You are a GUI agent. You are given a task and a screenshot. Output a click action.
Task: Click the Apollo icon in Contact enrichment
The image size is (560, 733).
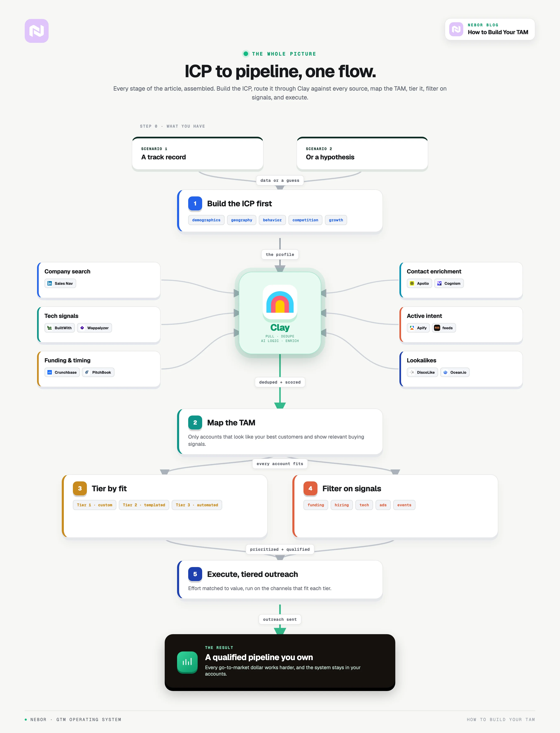pos(412,283)
